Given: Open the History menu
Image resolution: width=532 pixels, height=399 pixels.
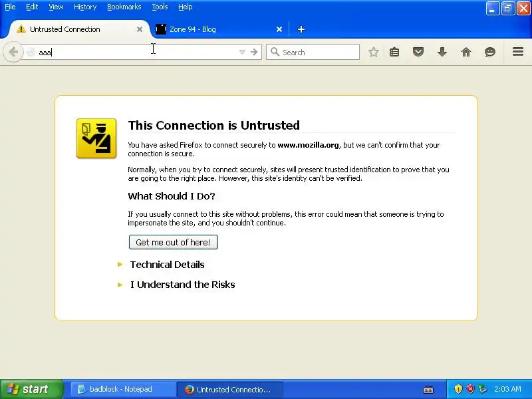Looking at the screenshot, I should pos(85,7).
